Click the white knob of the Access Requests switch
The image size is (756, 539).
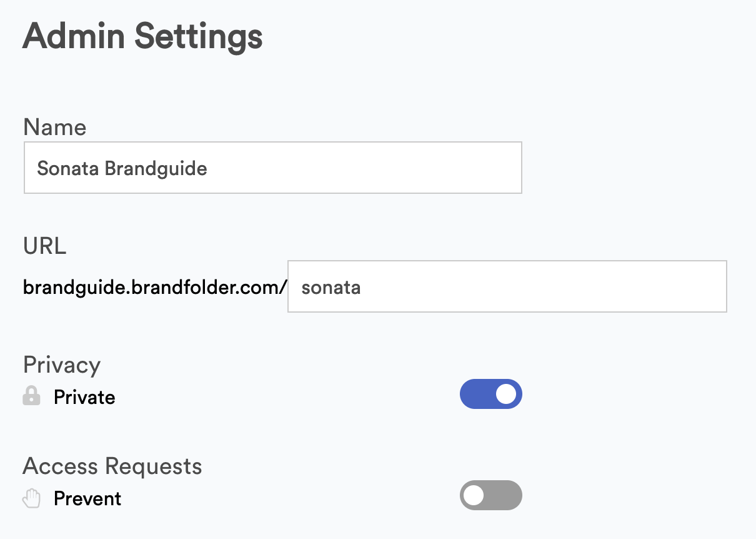(x=475, y=496)
